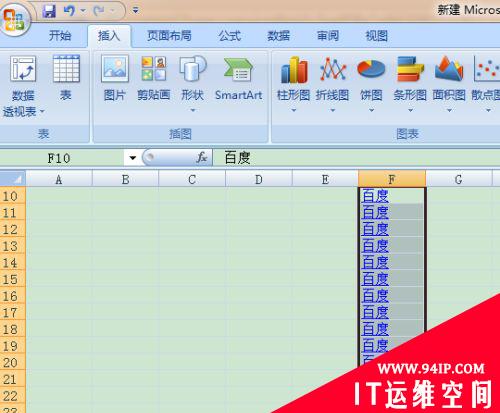This screenshot has width=500, height=413.
Task: Expand the 饼图 dropdown arrow
Action: (371, 110)
